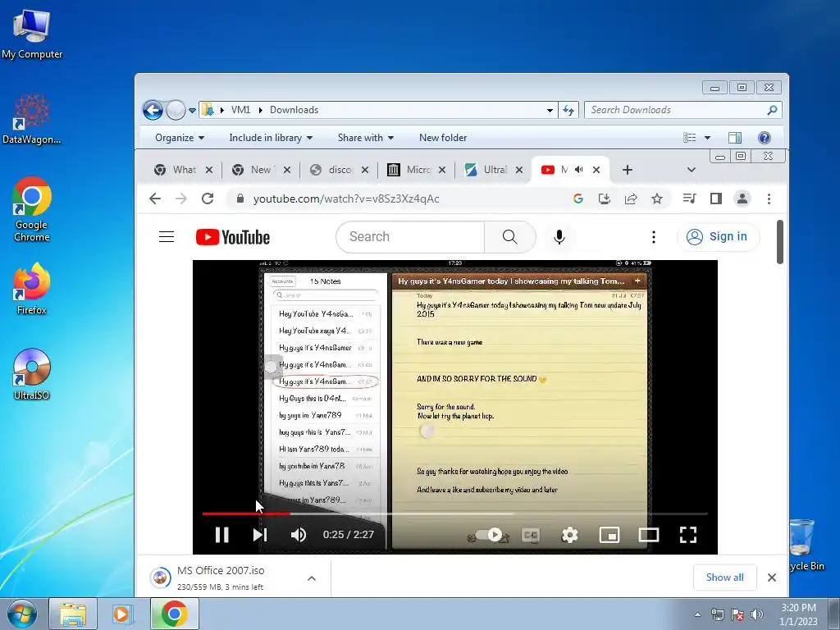The width and height of the screenshot is (840, 630).
Task: Click the YouTube logo
Action: pyautogui.click(x=232, y=237)
